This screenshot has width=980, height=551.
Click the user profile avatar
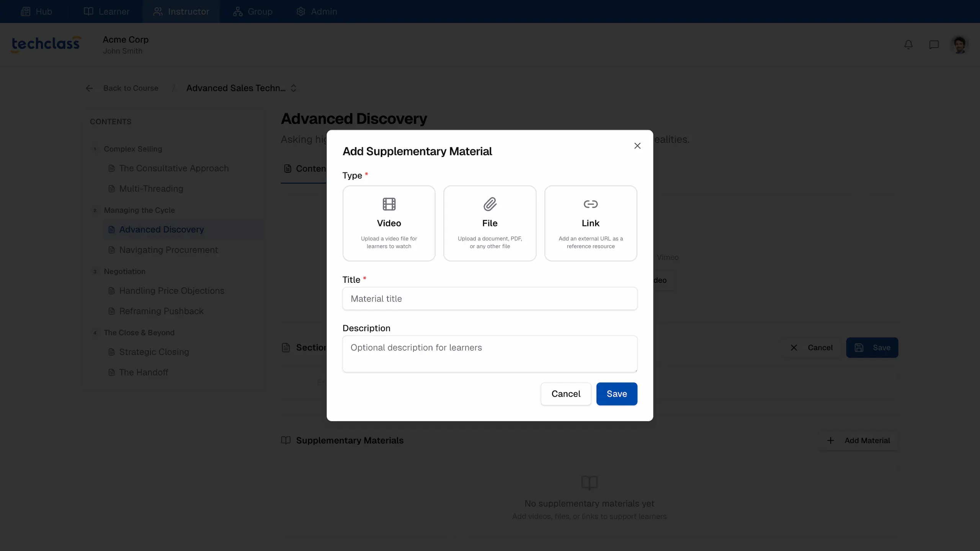click(959, 45)
